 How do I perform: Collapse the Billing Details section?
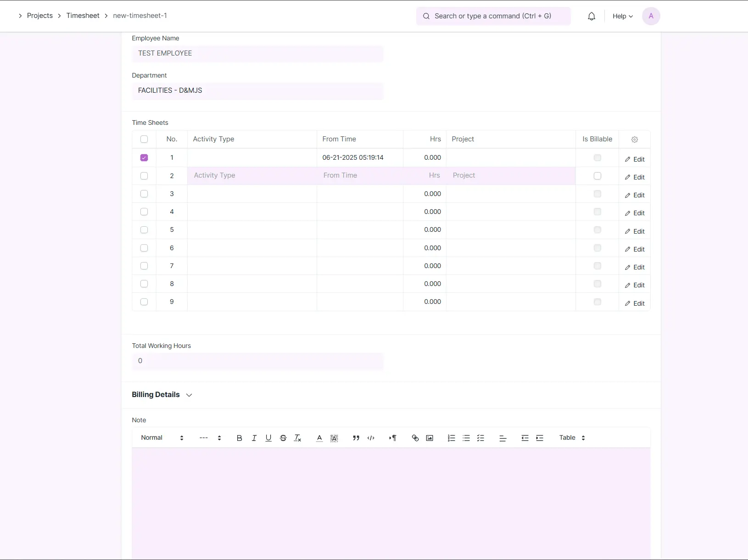(189, 395)
